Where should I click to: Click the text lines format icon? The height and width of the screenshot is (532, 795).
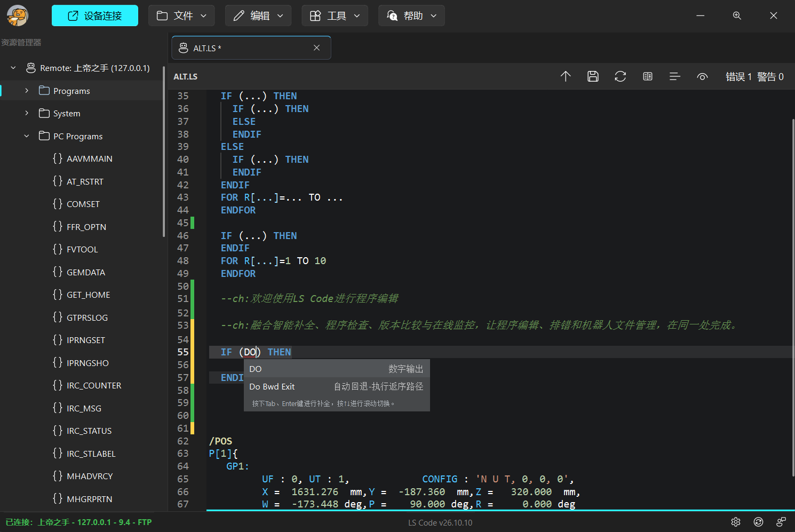(675, 76)
